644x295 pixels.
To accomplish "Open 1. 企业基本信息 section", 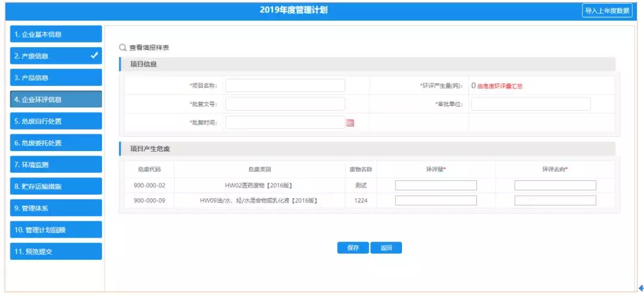I will click(x=56, y=34).
